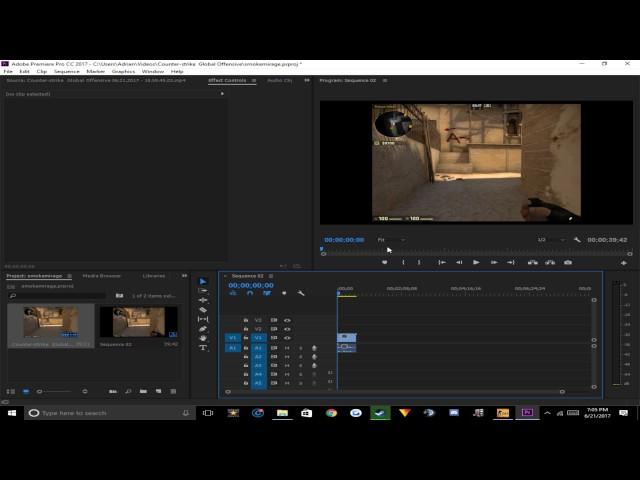640x480 pixels.
Task: Step forward one frame
Action: click(x=494, y=262)
